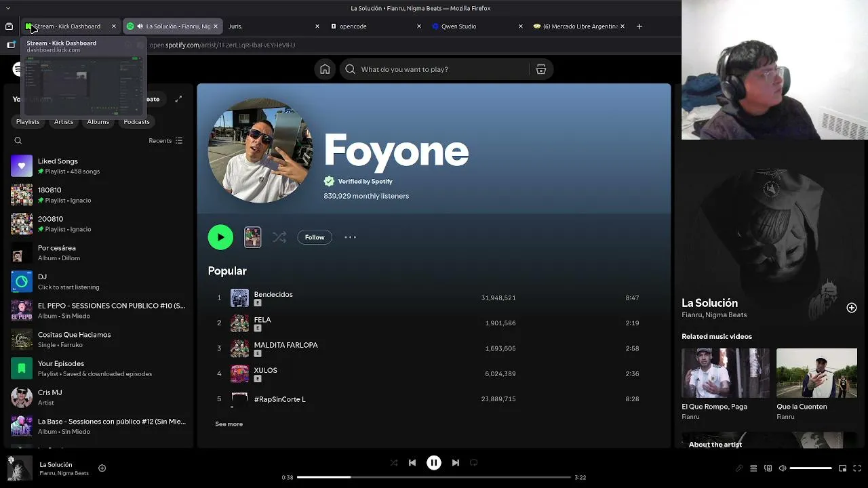
Task: Adjust the volume slider
Action: point(810,468)
